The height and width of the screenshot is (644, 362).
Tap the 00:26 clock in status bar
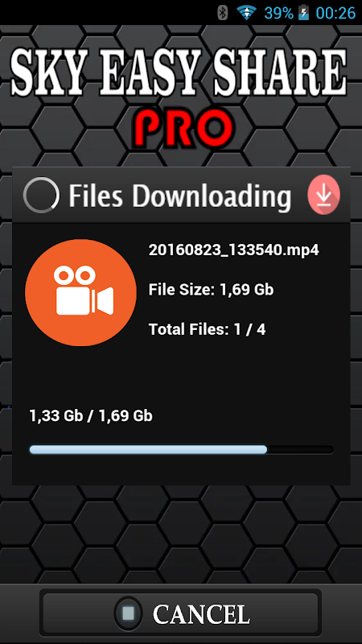[335, 13]
